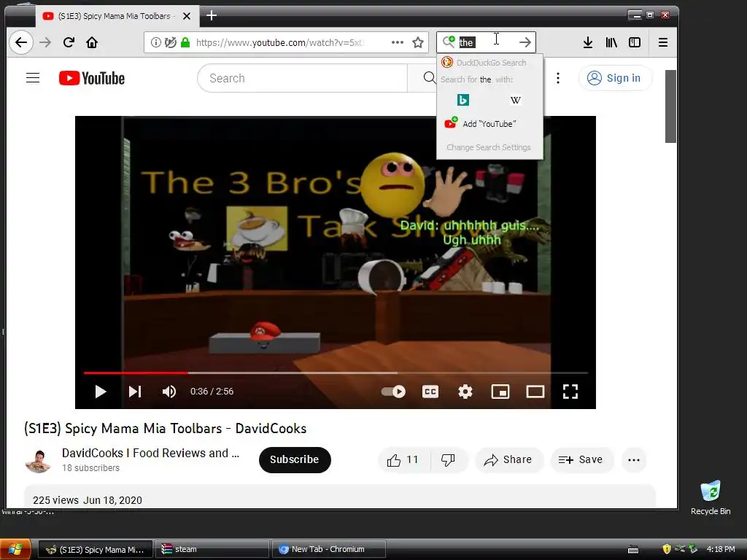Toggle the browser sidebar
747x560 pixels.
point(635,42)
